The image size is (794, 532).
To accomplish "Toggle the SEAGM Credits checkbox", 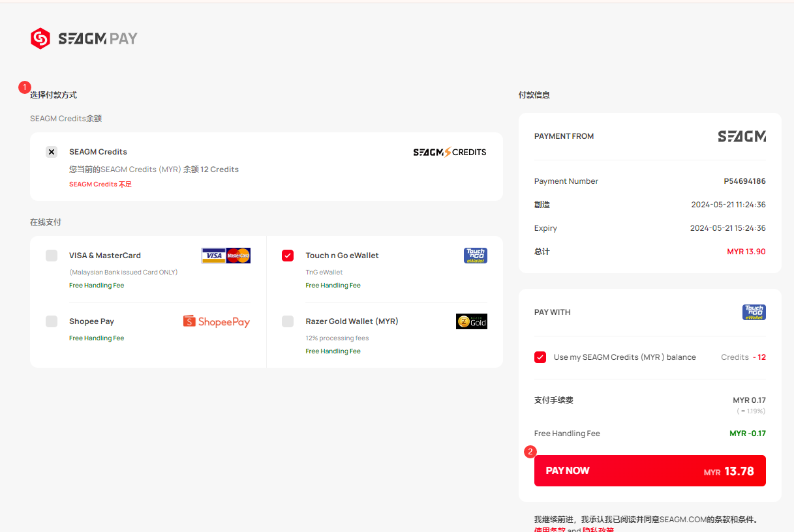I will tap(52, 152).
